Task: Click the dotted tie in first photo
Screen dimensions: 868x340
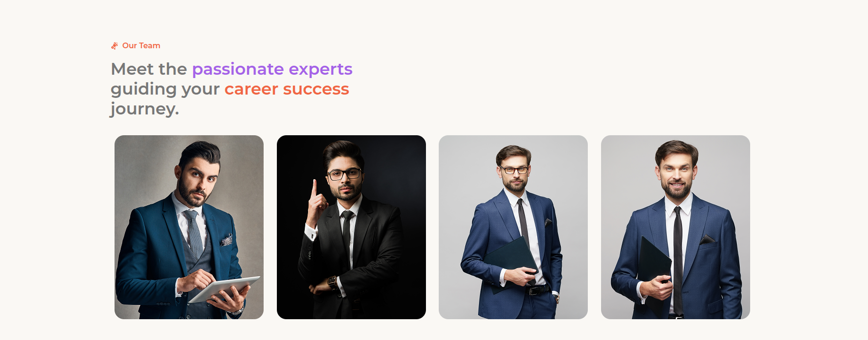Action: (194, 233)
